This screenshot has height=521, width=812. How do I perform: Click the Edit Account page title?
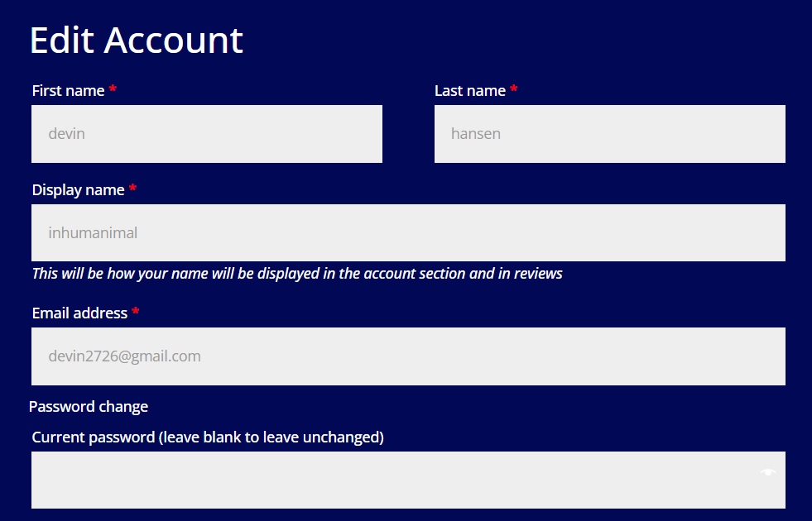137,40
